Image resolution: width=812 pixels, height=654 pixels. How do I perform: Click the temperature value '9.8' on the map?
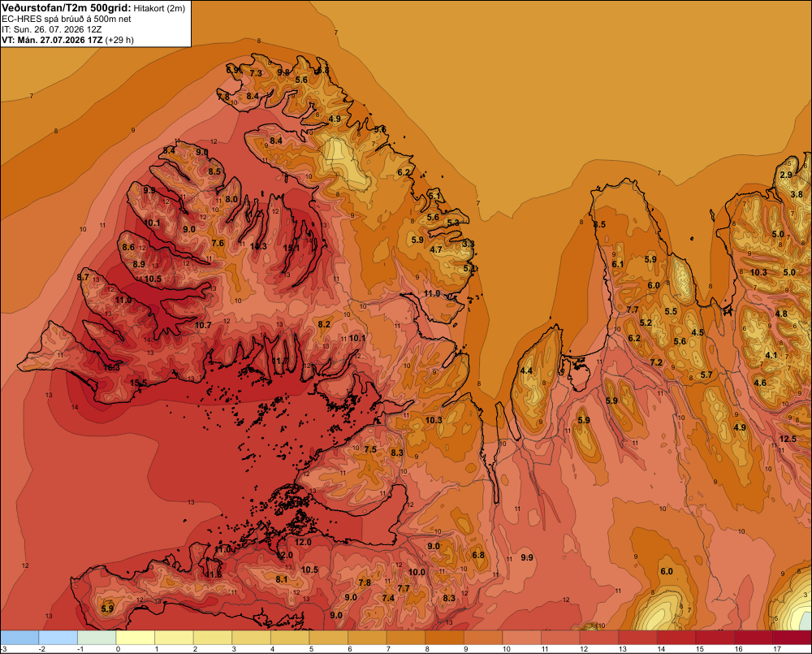(283, 72)
